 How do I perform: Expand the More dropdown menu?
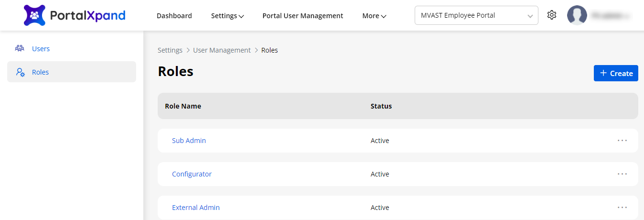[x=374, y=16]
